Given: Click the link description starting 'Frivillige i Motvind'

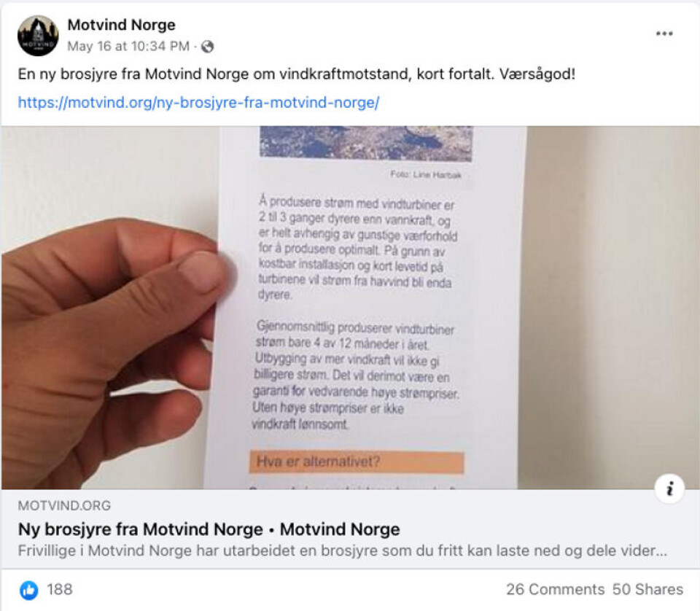Looking at the screenshot, I should click(x=343, y=550).
